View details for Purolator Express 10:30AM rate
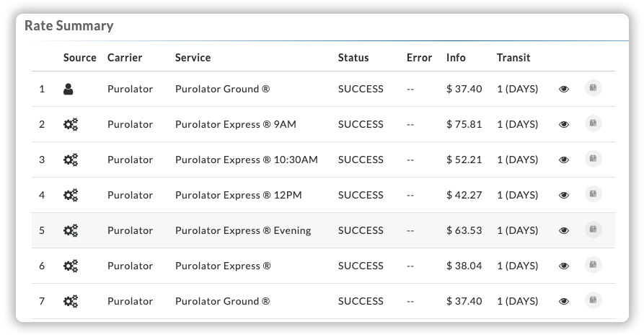 (563, 160)
